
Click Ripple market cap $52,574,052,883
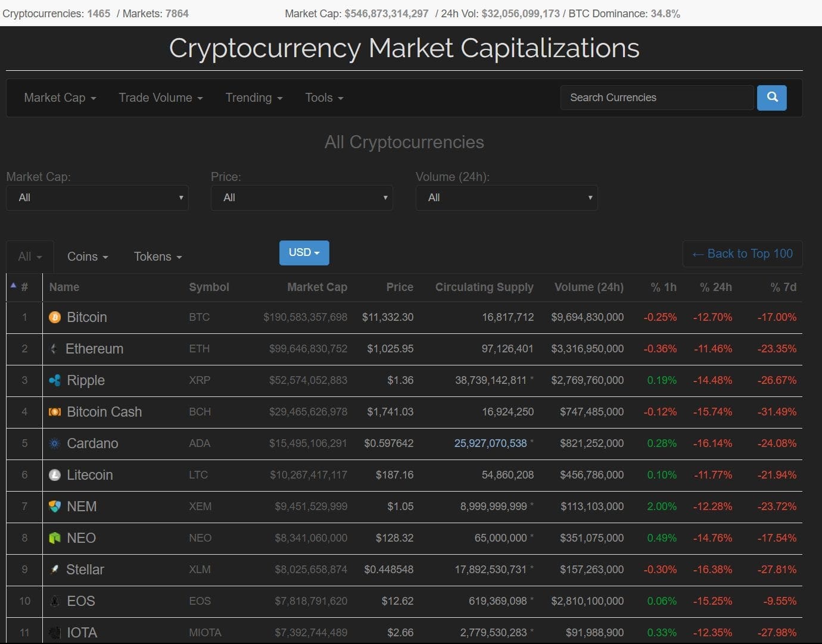(308, 380)
